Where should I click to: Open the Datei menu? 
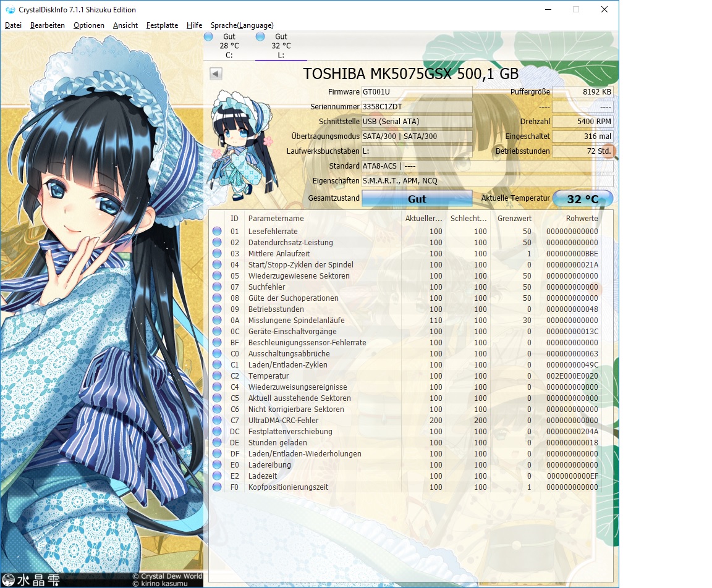point(13,25)
